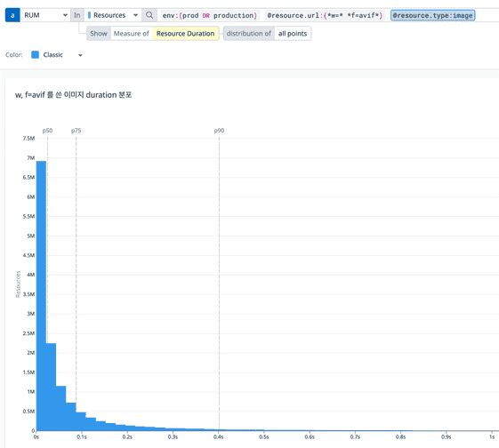Click the tallest histogram bar near 0s

[42, 296]
